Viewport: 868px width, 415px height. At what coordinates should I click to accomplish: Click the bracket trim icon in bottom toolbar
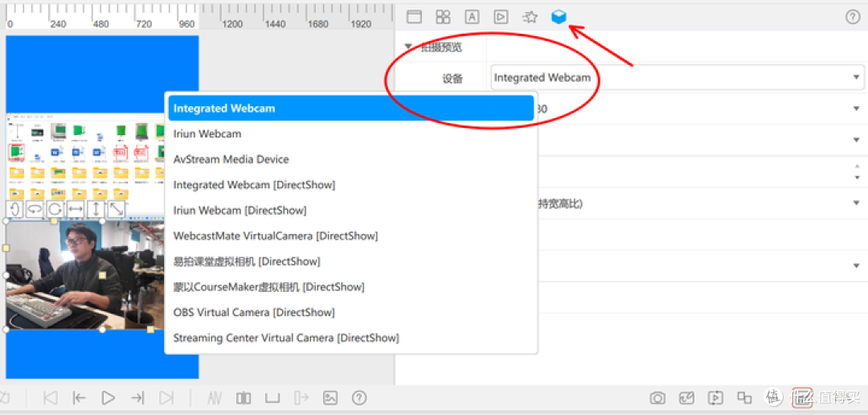click(x=272, y=397)
